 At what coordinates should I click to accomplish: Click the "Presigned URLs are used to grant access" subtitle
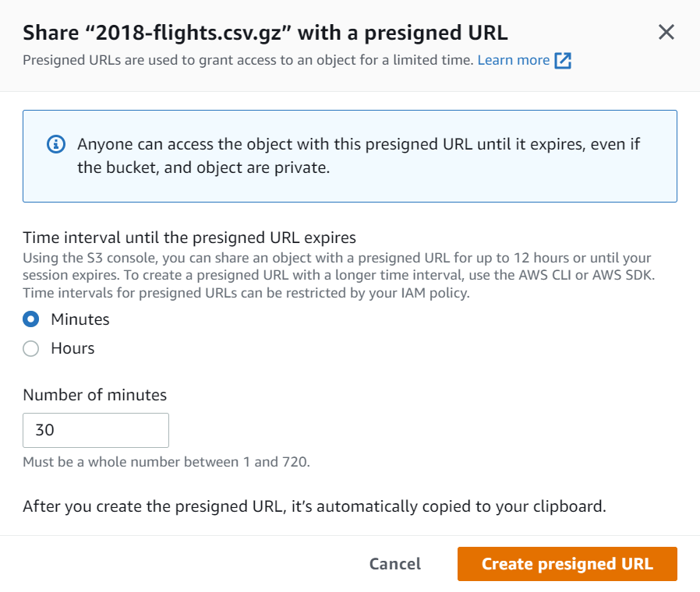[248, 60]
